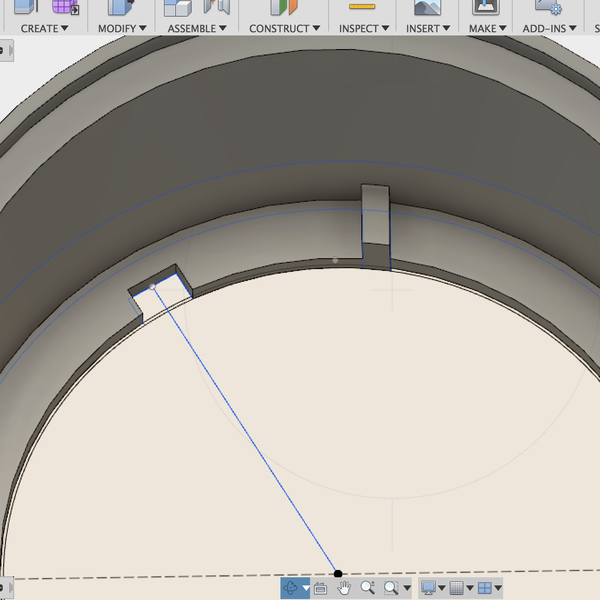Viewport: 600px width, 600px height.
Task: Select the Zoom magnifier tool
Action: (367, 588)
